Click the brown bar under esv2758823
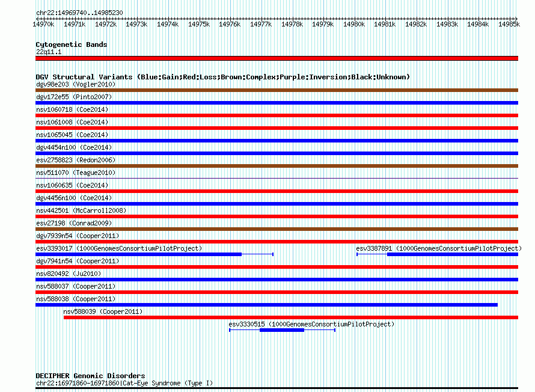This screenshot has width=535, height=392. pyautogui.click(x=277, y=166)
